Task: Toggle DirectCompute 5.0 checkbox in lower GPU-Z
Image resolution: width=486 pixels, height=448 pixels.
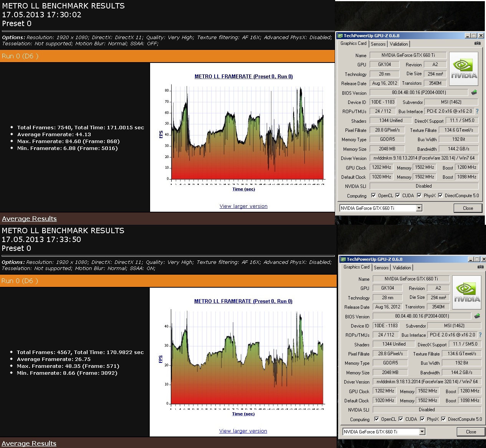Action: coord(443,419)
